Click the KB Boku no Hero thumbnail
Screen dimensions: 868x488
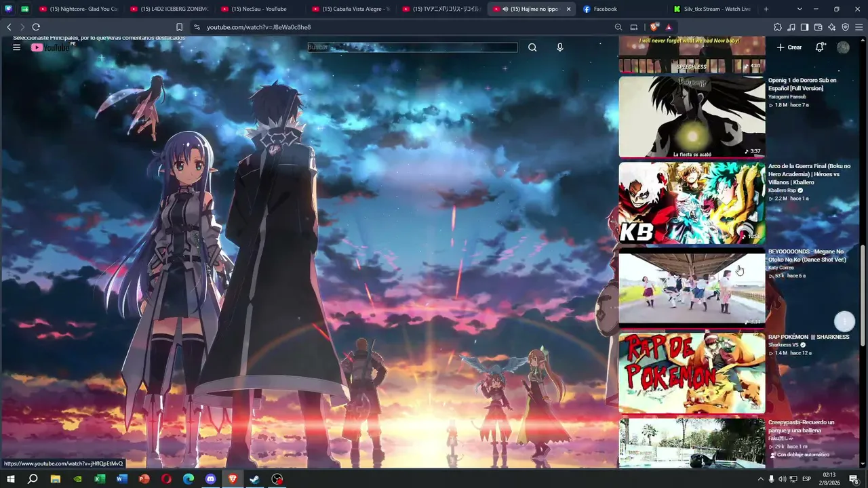click(x=692, y=203)
